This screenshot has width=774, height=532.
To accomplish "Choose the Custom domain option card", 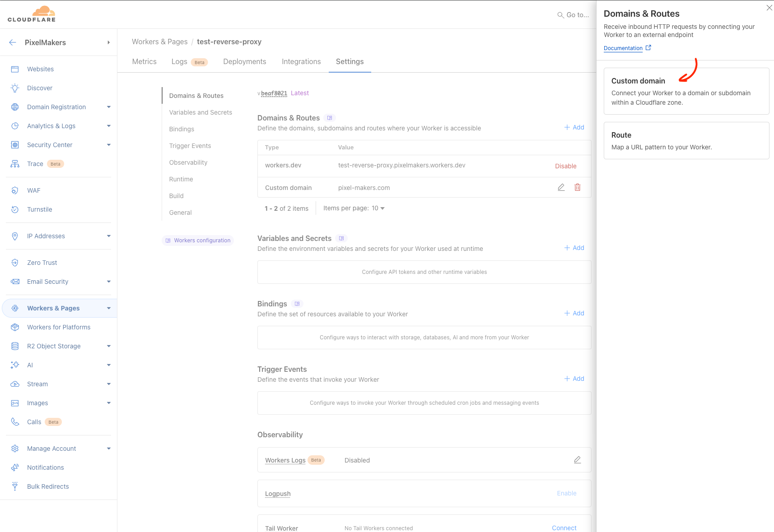I will pyautogui.click(x=686, y=91).
